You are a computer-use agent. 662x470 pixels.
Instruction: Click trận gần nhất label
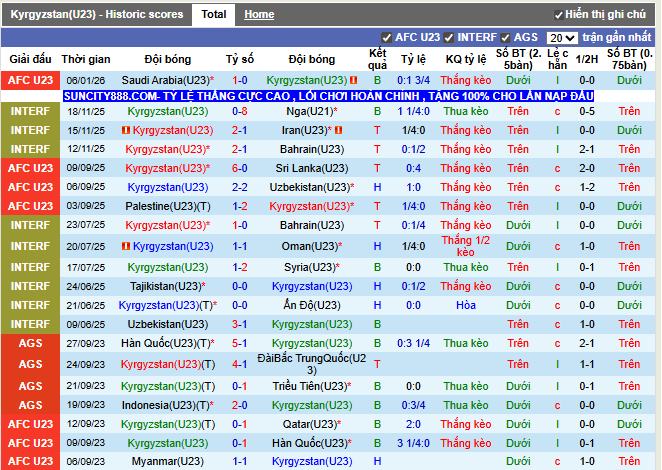(x=616, y=38)
